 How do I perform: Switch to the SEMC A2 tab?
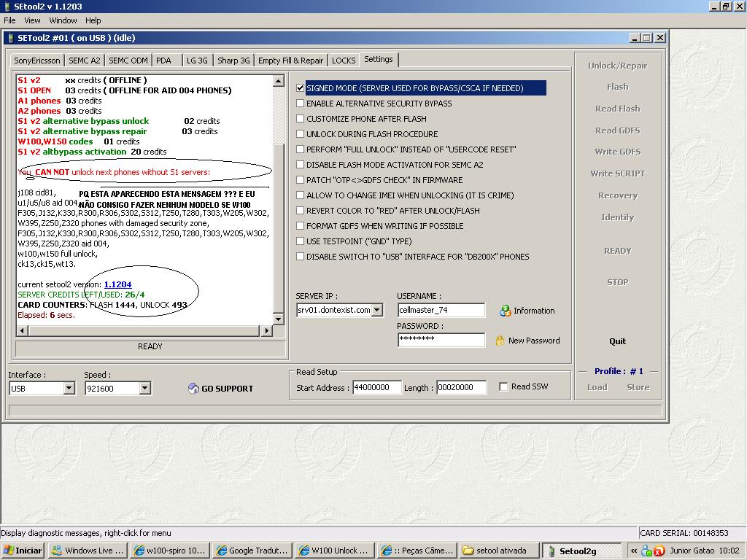[85, 61]
